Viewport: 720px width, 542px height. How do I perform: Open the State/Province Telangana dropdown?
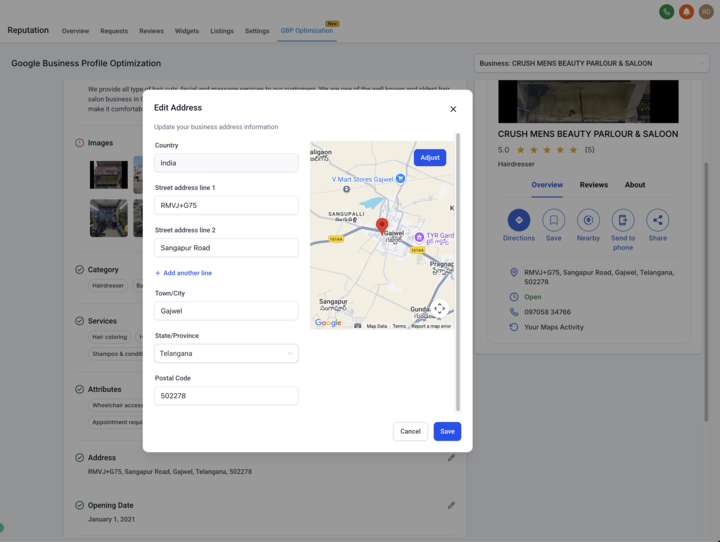(226, 353)
